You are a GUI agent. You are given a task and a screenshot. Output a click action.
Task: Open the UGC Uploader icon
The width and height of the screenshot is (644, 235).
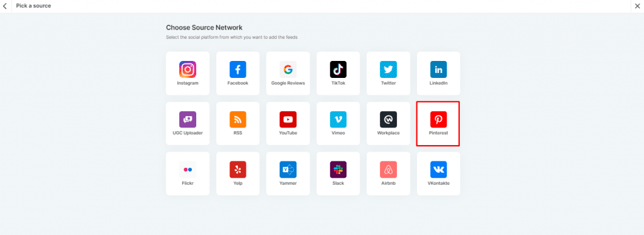(x=187, y=119)
